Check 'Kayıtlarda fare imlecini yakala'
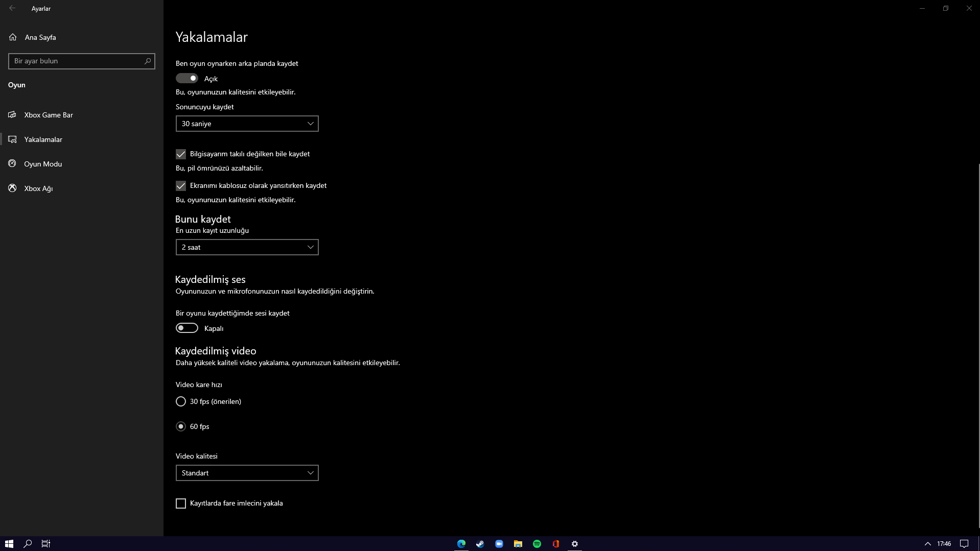The image size is (980, 551). [x=181, y=504]
